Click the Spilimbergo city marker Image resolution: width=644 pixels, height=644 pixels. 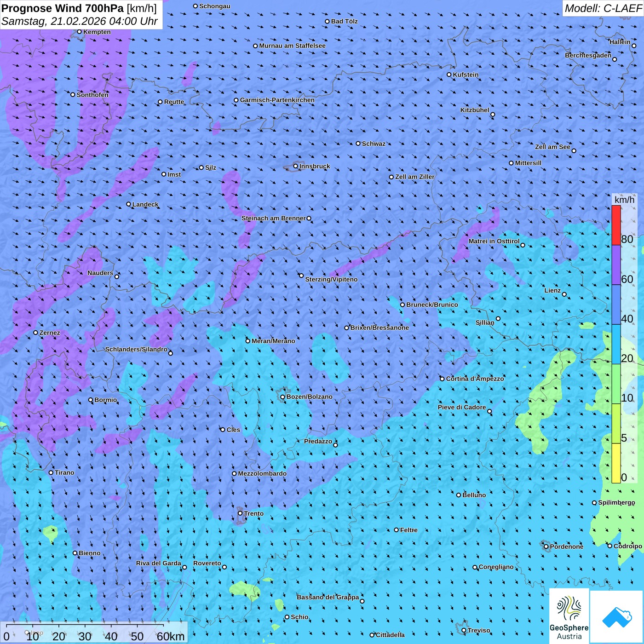pyautogui.click(x=594, y=503)
